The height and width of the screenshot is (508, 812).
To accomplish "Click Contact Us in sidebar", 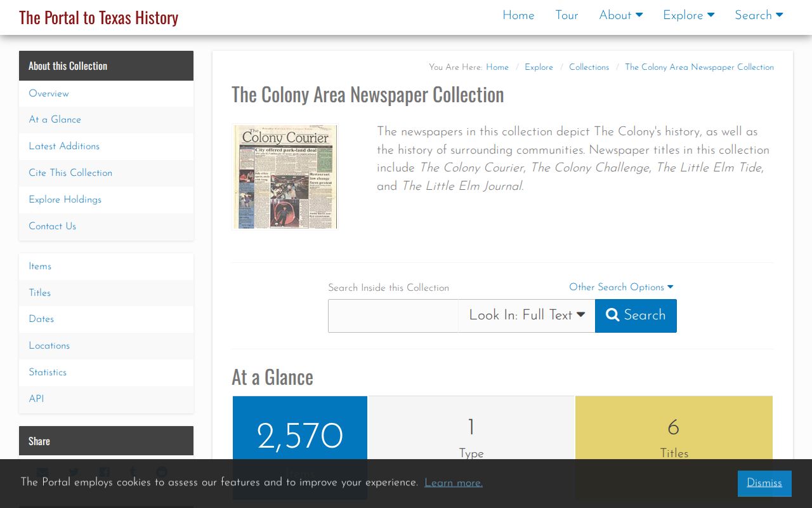I will 106,226.
